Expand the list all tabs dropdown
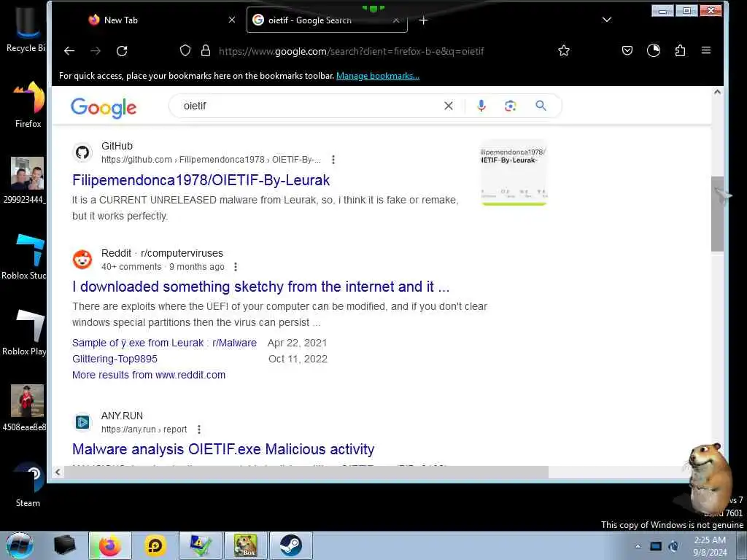The image size is (747, 560). tap(606, 20)
